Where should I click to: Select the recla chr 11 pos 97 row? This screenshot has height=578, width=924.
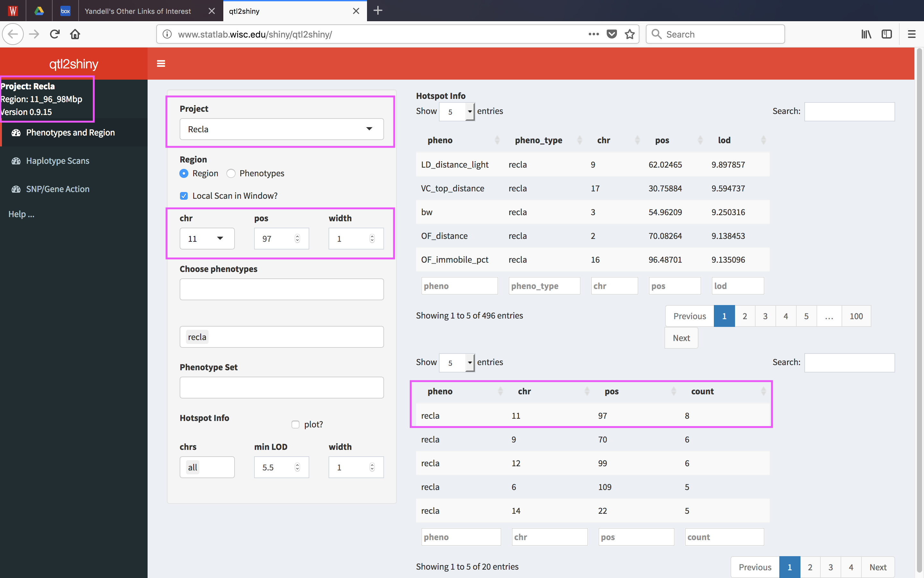(593, 416)
